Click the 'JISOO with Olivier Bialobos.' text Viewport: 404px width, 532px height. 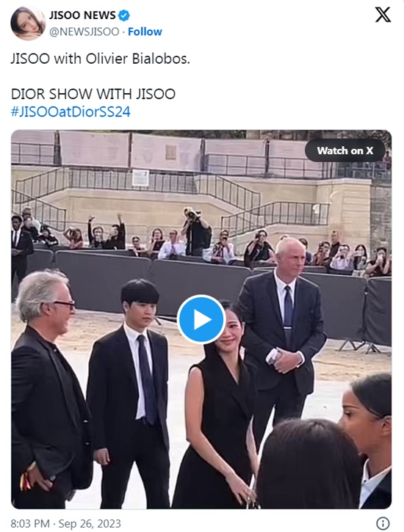click(101, 59)
